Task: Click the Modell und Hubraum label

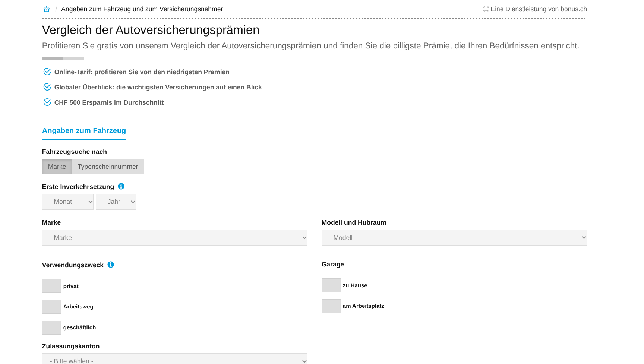Action: click(x=354, y=222)
